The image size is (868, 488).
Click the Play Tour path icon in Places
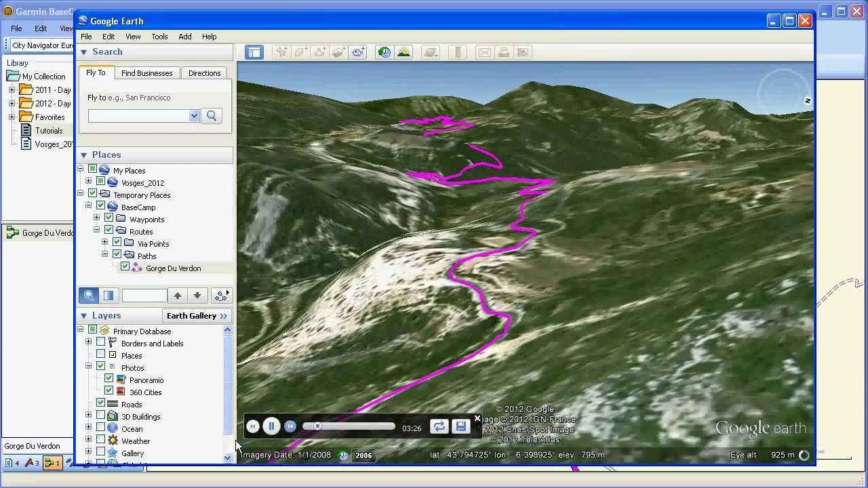[221, 296]
